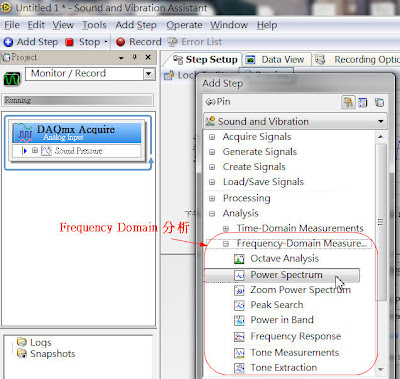Click the Add Step list scrollbar down arrow
Viewport: 400px width, 379px height.
coord(380,369)
